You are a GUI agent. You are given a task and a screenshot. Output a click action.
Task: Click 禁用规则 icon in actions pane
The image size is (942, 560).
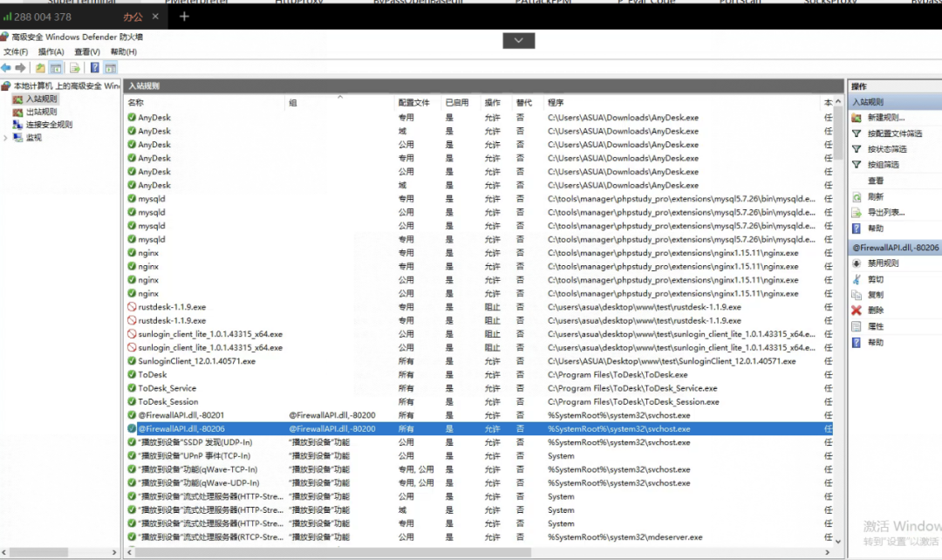857,263
